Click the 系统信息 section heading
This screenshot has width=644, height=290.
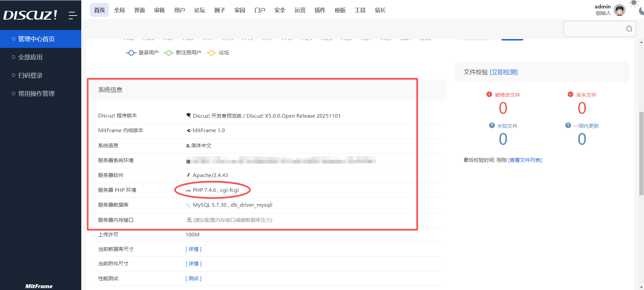click(x=110, y=90)
